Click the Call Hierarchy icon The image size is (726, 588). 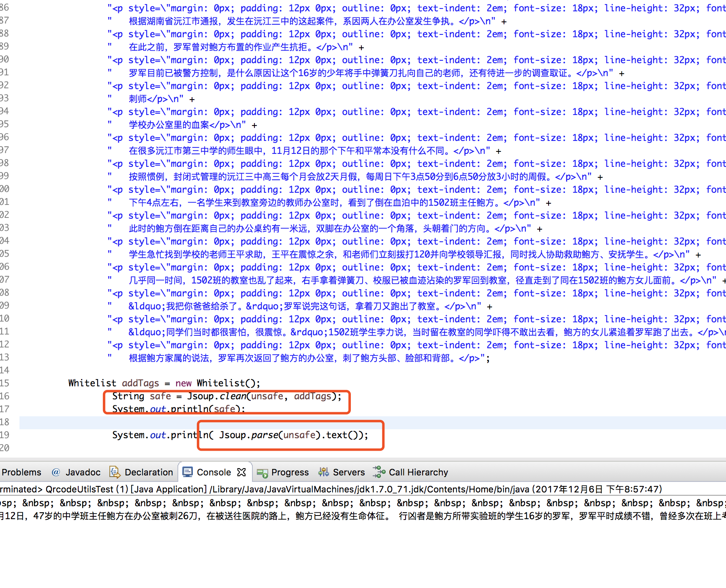378,472
